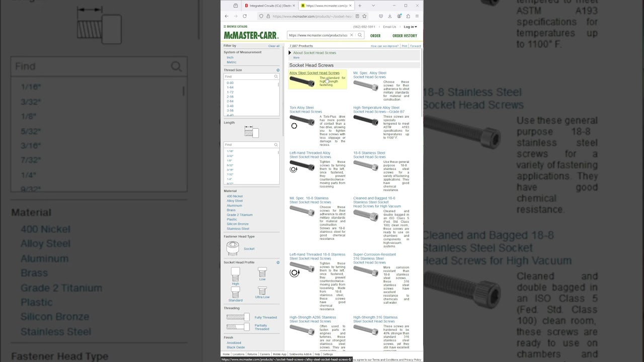The width and height of the screenshot is (644, 362).
Task: Select thread size 0-80
Action: 230,83
